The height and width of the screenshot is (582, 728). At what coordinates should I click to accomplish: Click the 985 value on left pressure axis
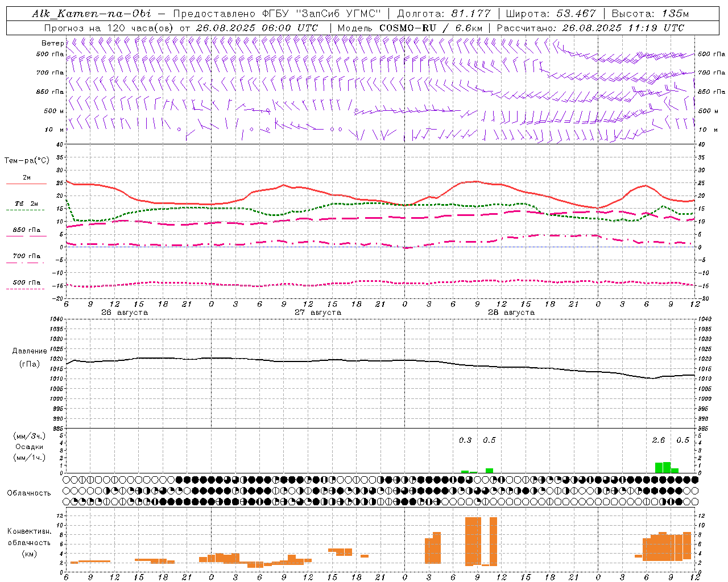(x=57, y=429)
